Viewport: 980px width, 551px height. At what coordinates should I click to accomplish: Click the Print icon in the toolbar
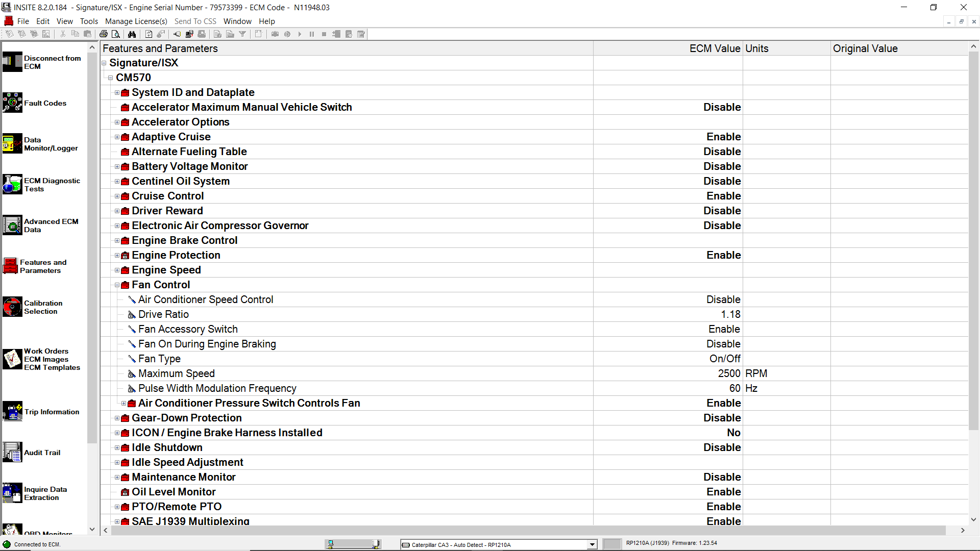104,34
